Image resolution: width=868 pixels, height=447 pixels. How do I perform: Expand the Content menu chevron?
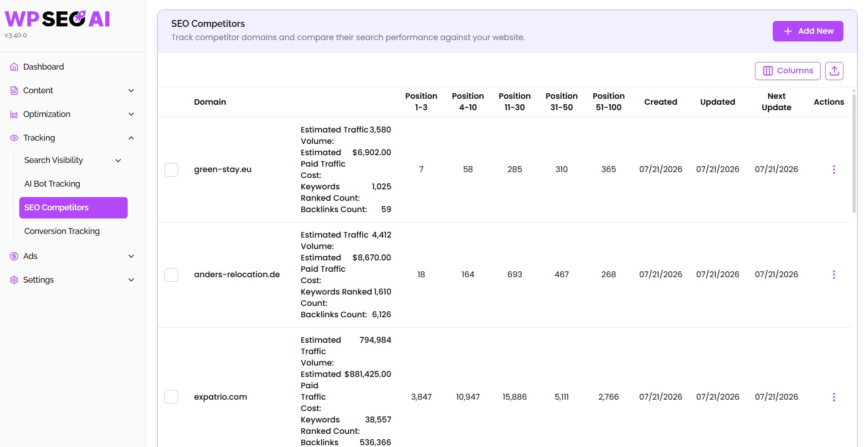click(131, 91)
